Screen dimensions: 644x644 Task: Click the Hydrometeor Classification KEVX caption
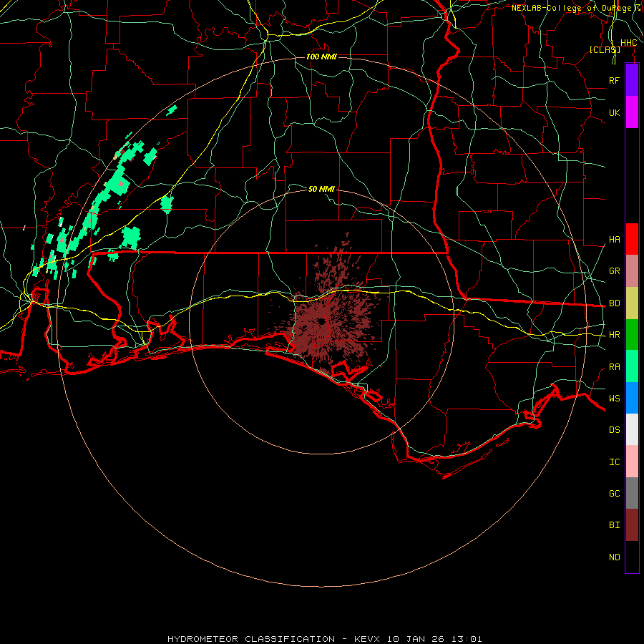[x=324, y=639]
